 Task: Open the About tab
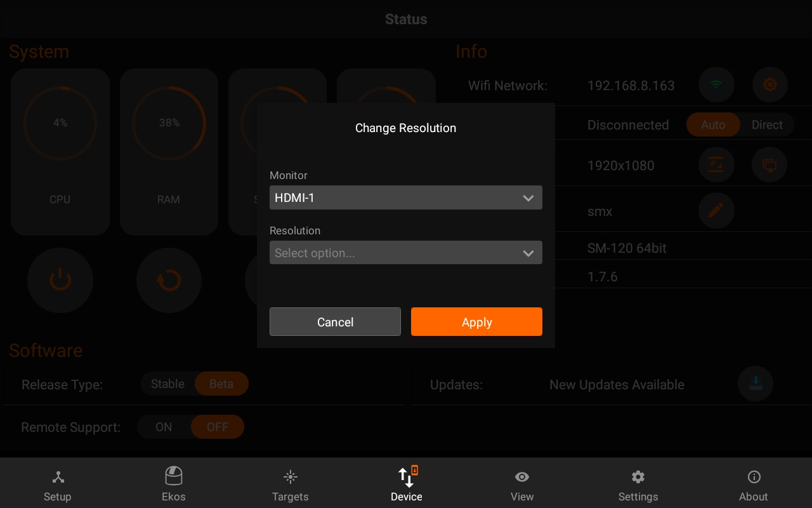pyautogui.click(x=754, y=486)
